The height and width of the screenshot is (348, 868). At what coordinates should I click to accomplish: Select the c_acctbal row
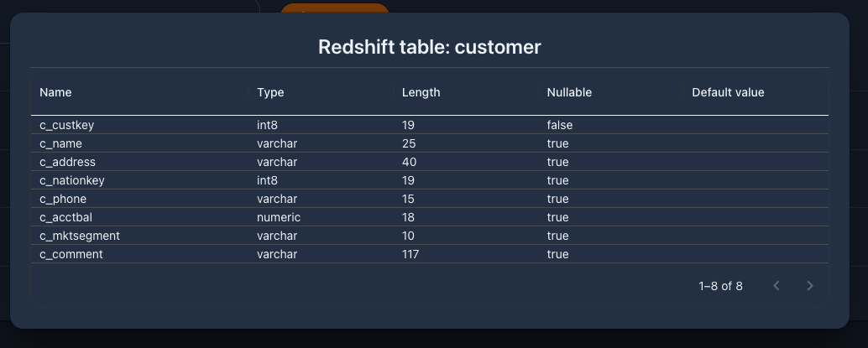pyautogui.click(x=430, y=217)
